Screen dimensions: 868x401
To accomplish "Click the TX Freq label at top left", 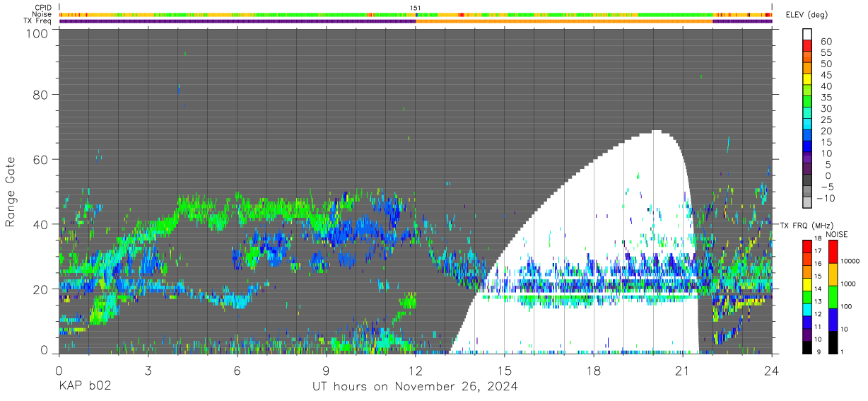I will pos(37,21).
